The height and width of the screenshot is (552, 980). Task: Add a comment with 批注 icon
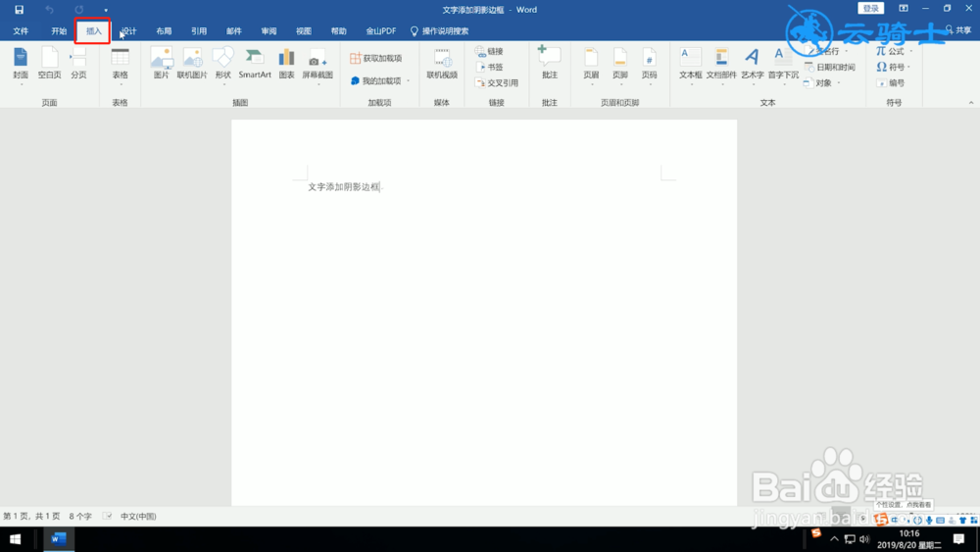[x=550, y=63]
